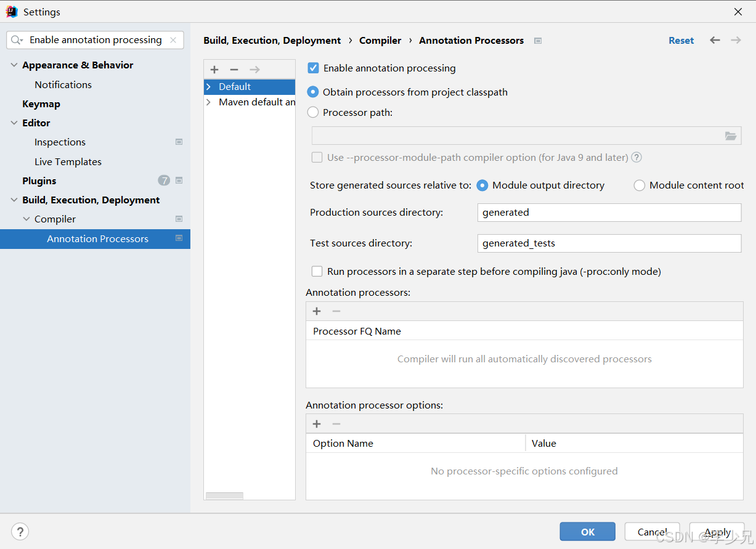This screenshot has height=549, width=756.
Task: Open the Inspections settings page
Action: click(60, 142)
